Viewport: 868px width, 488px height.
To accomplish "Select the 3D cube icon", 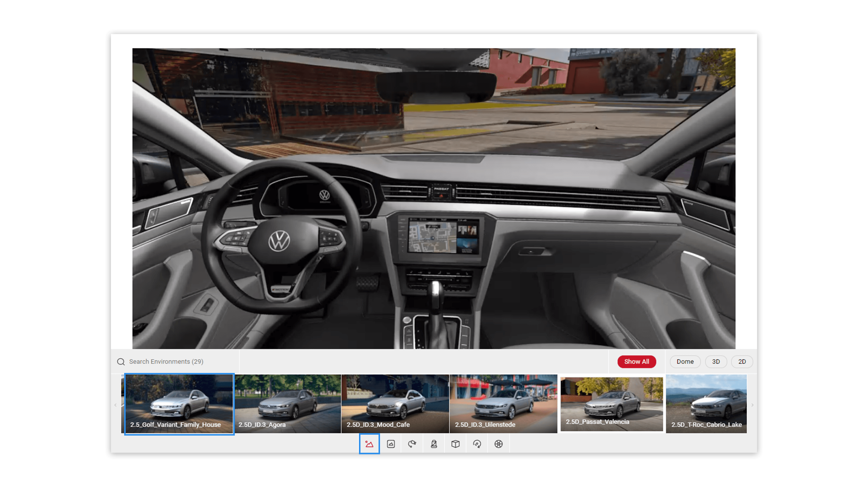I will pos(455,444).
